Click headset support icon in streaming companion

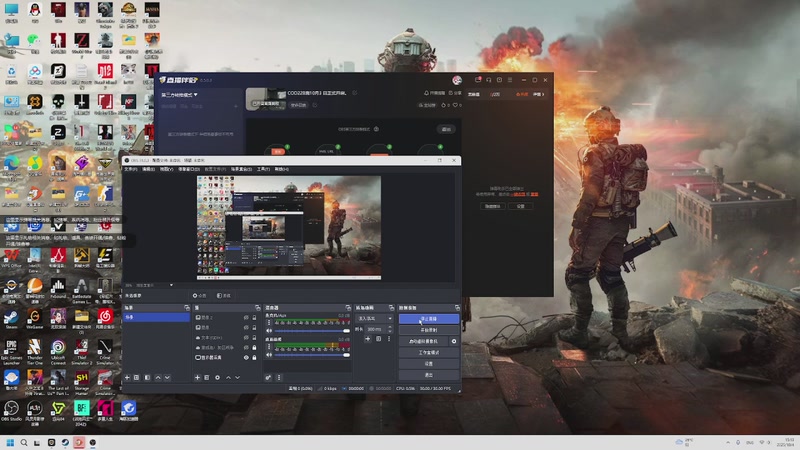489,80
